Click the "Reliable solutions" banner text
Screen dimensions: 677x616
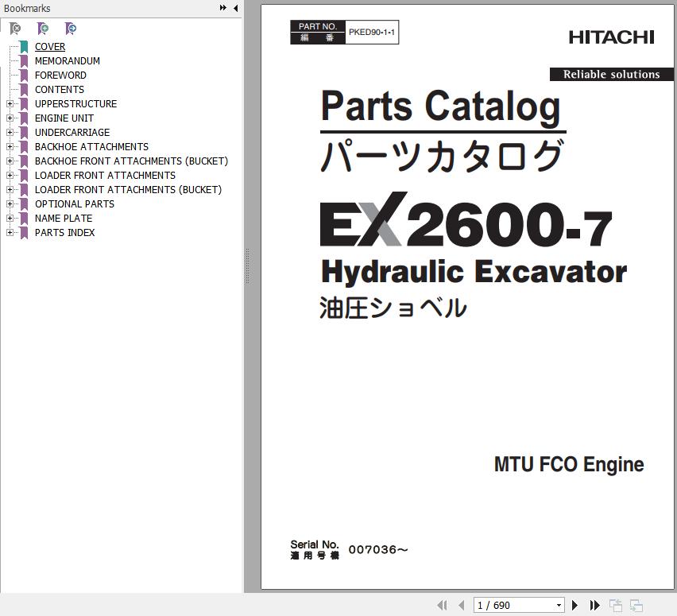coord(611,74)
